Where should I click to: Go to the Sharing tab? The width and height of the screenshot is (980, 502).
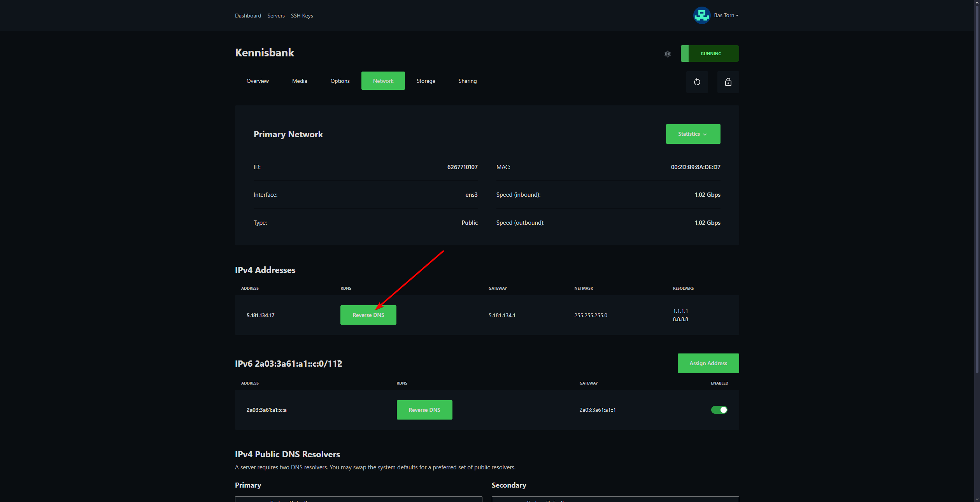[x=467, y=81]
